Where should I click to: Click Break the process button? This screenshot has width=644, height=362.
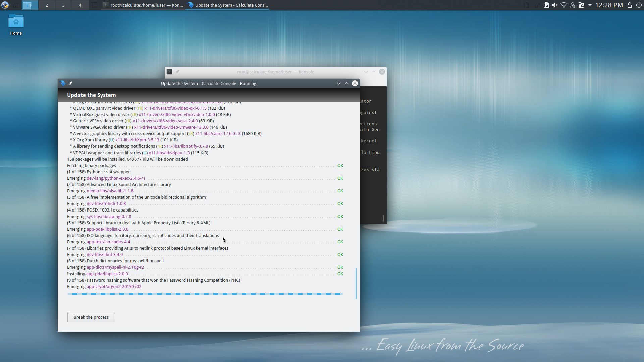coord(91,317)
